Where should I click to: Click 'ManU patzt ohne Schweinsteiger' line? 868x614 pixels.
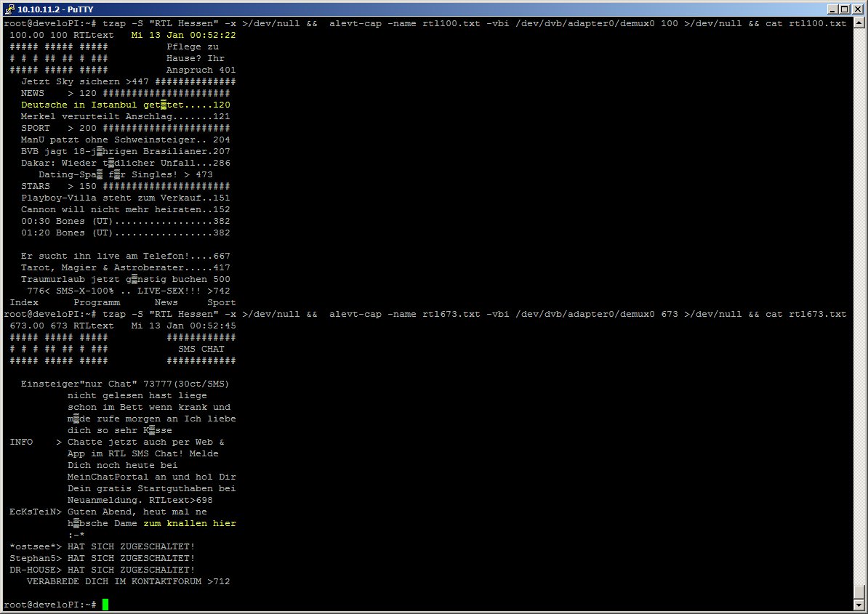point(126,140)
